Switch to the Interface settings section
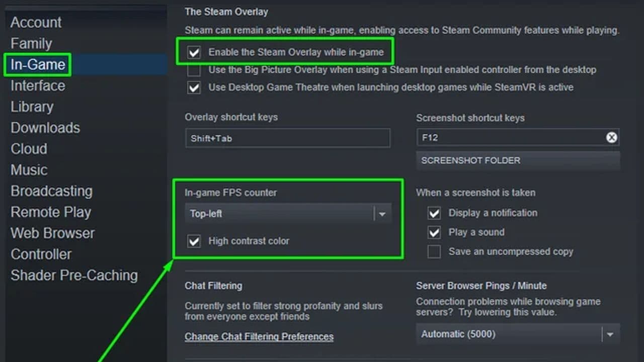The image size is (644, 362). click(x=38, y=86)
